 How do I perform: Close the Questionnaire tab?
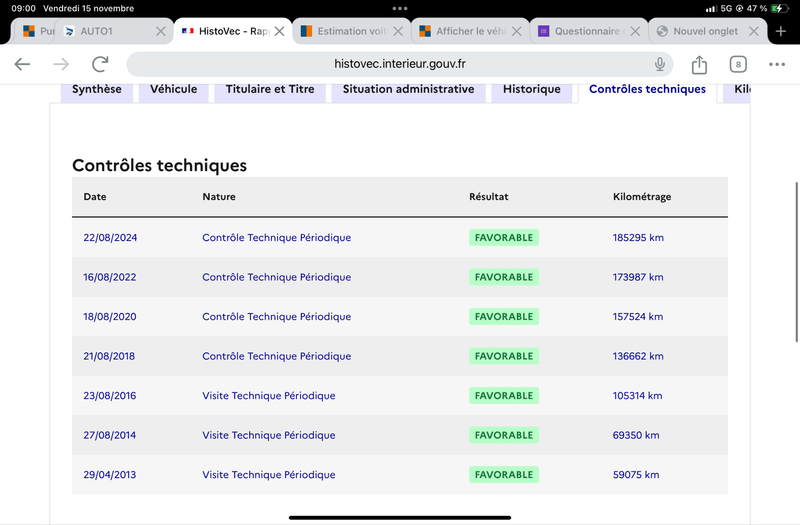point(635,31)
